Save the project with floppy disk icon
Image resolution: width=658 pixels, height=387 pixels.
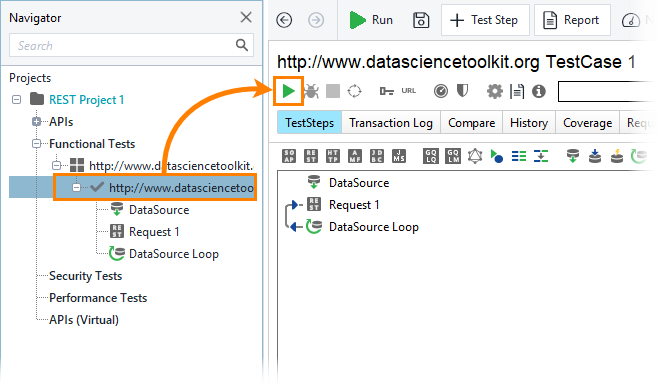(x=421, y=20)
